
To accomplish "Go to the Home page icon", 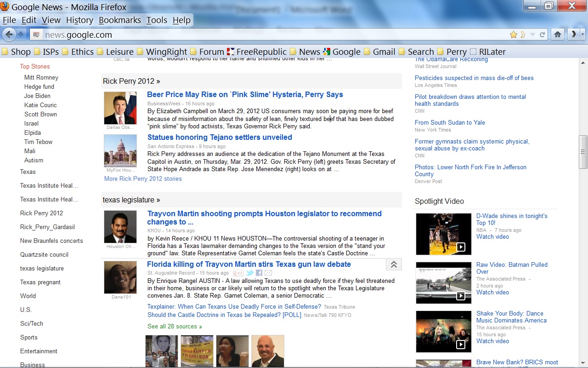I will tap(558, 34).
